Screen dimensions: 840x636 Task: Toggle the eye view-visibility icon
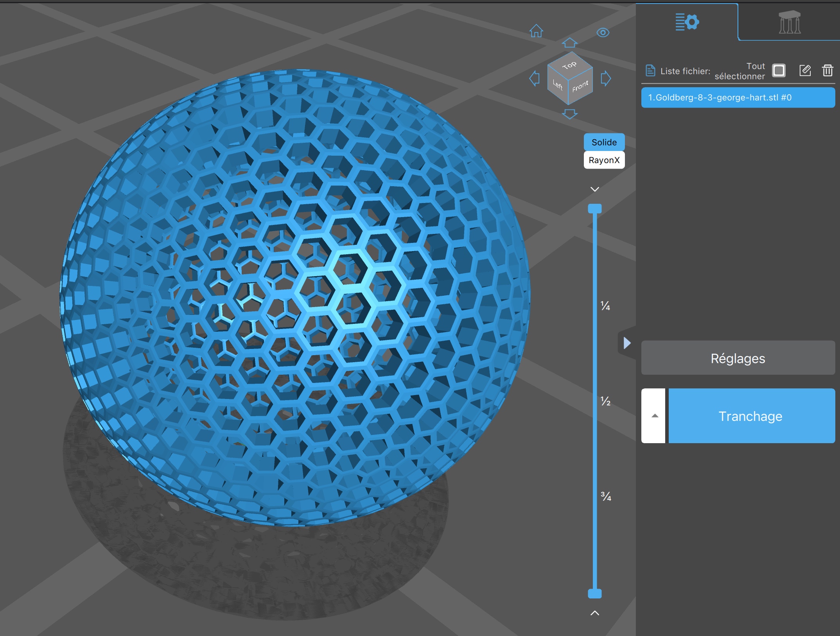(603, 32)
